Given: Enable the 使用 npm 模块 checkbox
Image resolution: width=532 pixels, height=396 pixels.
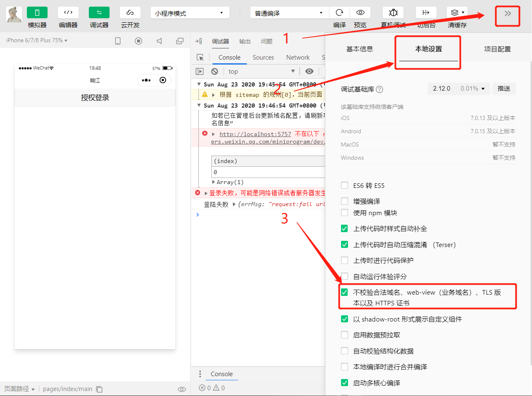Looking at the screenshot, I should pyautogui.click(x=344, y=213).
